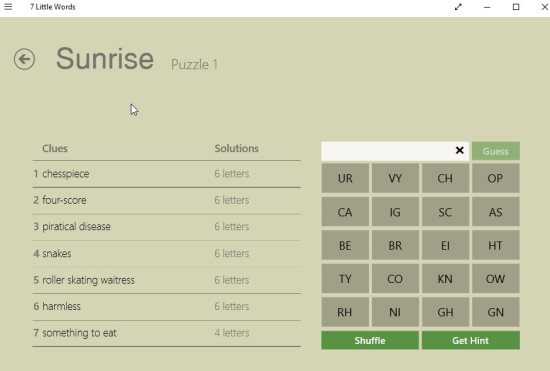550x371 pixels.
Task: Choose the BR letter tile
Action: coord(395,245)
